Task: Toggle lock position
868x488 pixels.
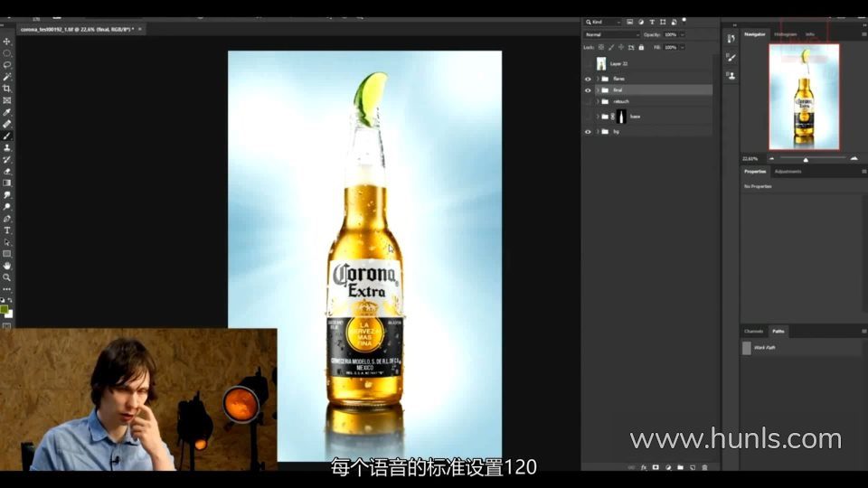Action: tap(621, 48)
